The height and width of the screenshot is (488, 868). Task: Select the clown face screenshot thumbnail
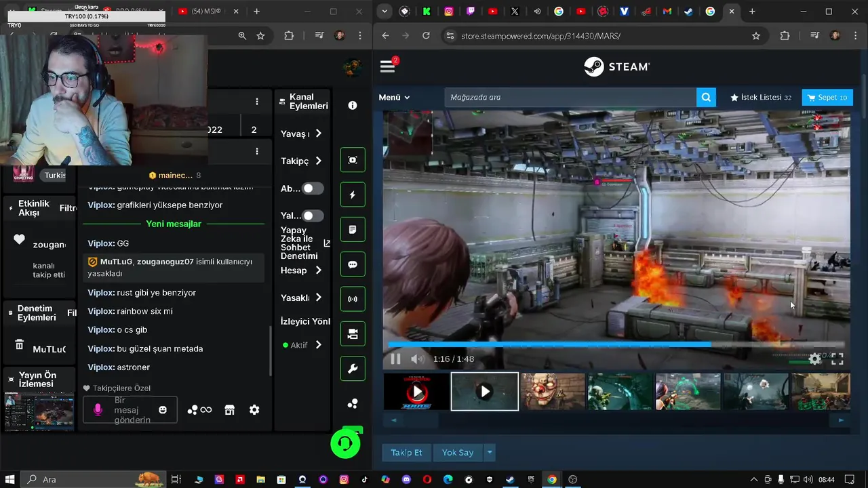(553, 392)
